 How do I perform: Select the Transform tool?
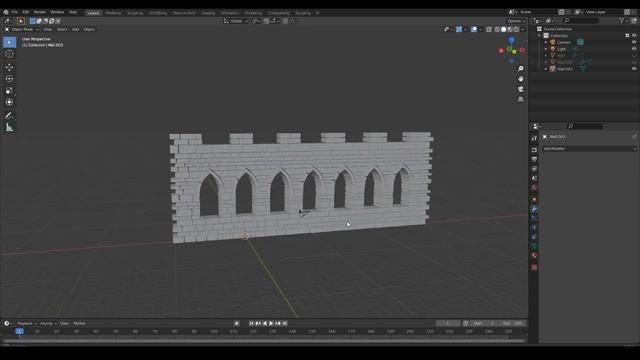(9, 102)
